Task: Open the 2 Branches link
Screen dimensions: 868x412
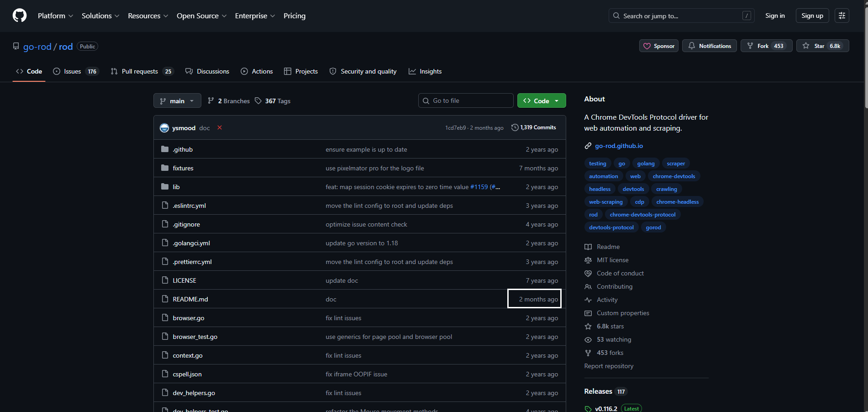Action: coord(229,101)
